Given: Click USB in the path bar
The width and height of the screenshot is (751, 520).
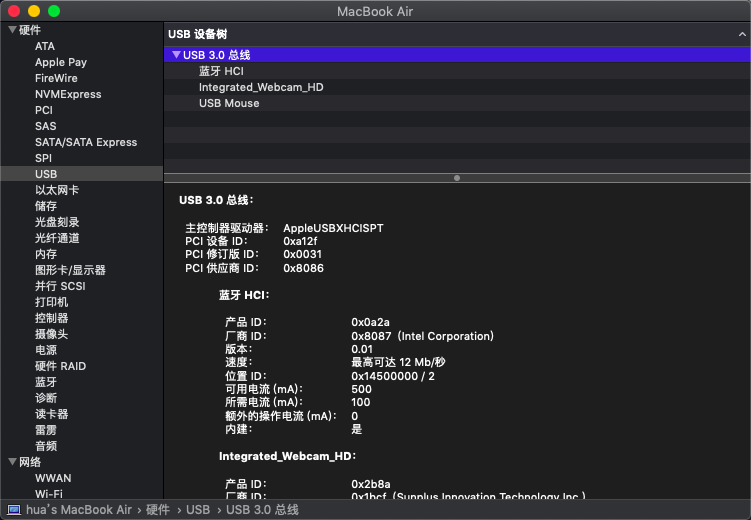Looking at the screenshot, I should point(198,510).
